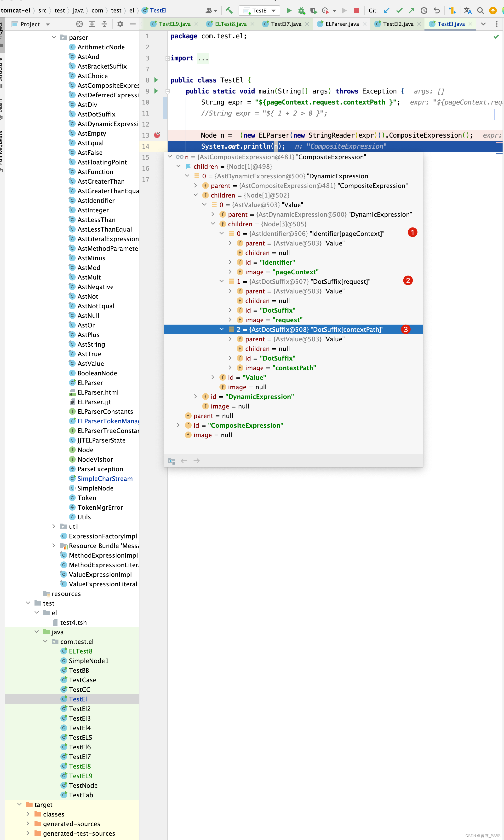This screenshot has height=840, width=504.
Task: Open the editor tabs options kebab menu
Action: click(497, 24)
